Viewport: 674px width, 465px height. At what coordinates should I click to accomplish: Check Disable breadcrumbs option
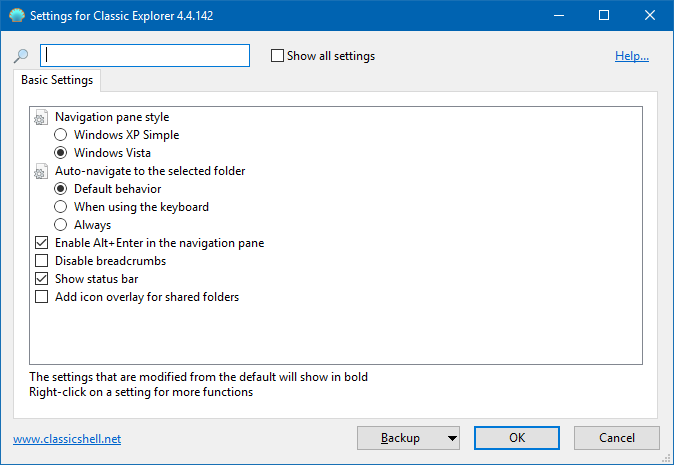42,261
